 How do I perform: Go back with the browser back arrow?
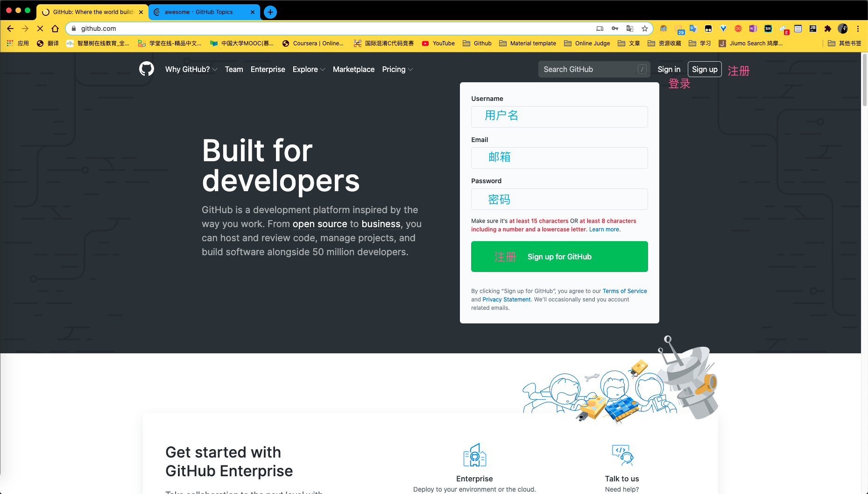[10, 29]
